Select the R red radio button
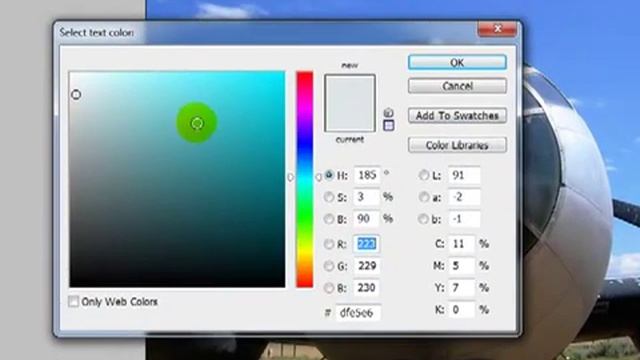Viewport: 640px width, 360px height. point(329,244)
